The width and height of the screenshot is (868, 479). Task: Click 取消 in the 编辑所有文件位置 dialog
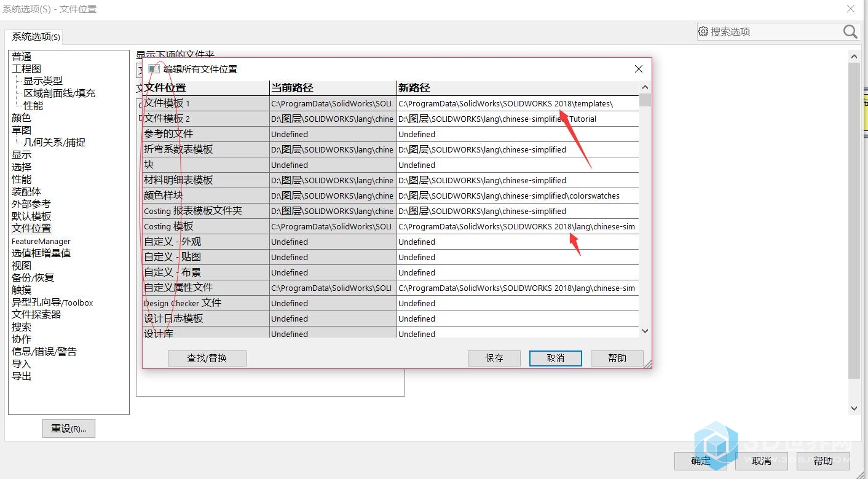pos(556,358)
